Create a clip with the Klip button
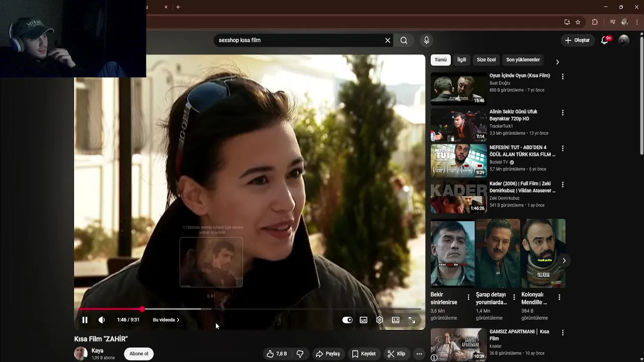This screenshot has width=644, height=362. click(396, 354)
